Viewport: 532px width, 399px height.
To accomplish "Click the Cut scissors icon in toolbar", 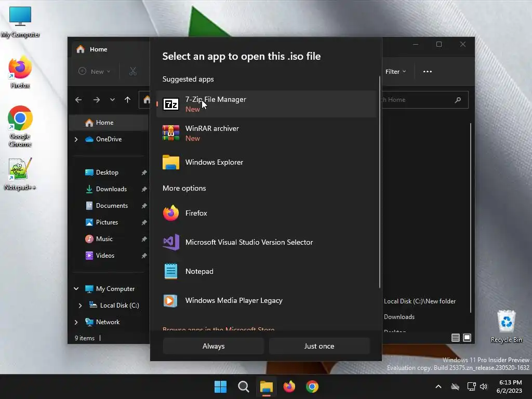I will pyautogui.click(x=132, y=72).
